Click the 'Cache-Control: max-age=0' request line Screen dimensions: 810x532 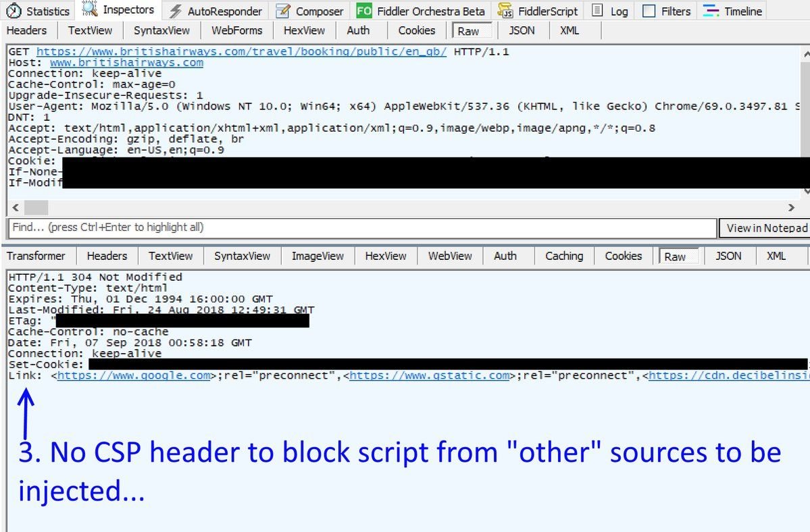pyautogui.click(x=92, y=84)
